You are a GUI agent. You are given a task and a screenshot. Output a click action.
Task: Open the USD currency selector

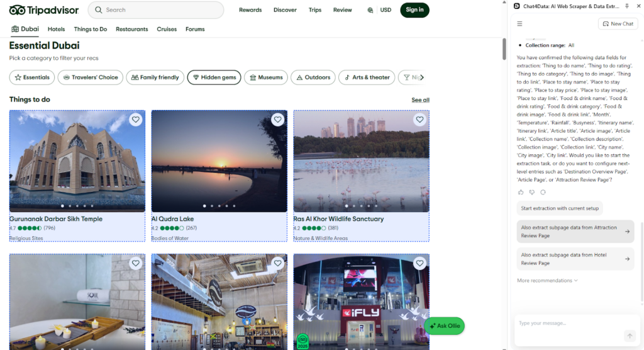pyautogui.click(x=386, y=10)
